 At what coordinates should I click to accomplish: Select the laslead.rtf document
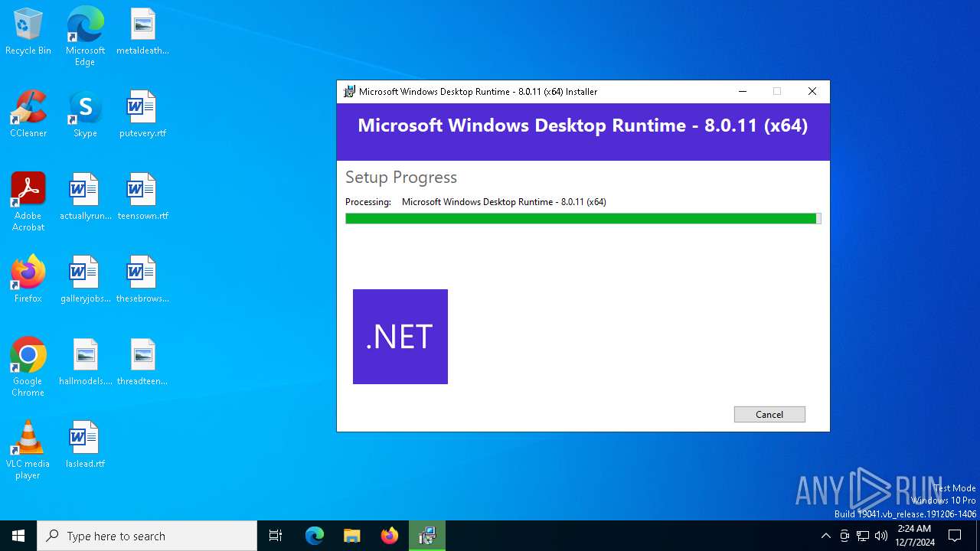click(85, 445)
